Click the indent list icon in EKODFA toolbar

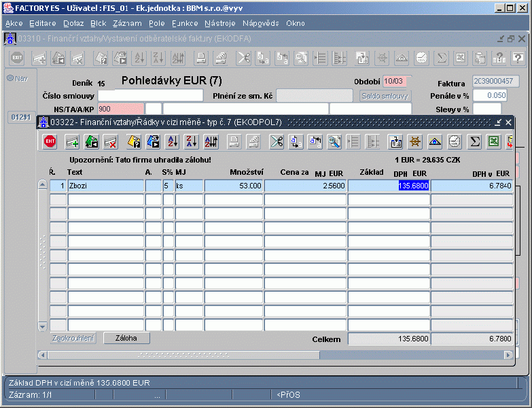click(320, 58)
